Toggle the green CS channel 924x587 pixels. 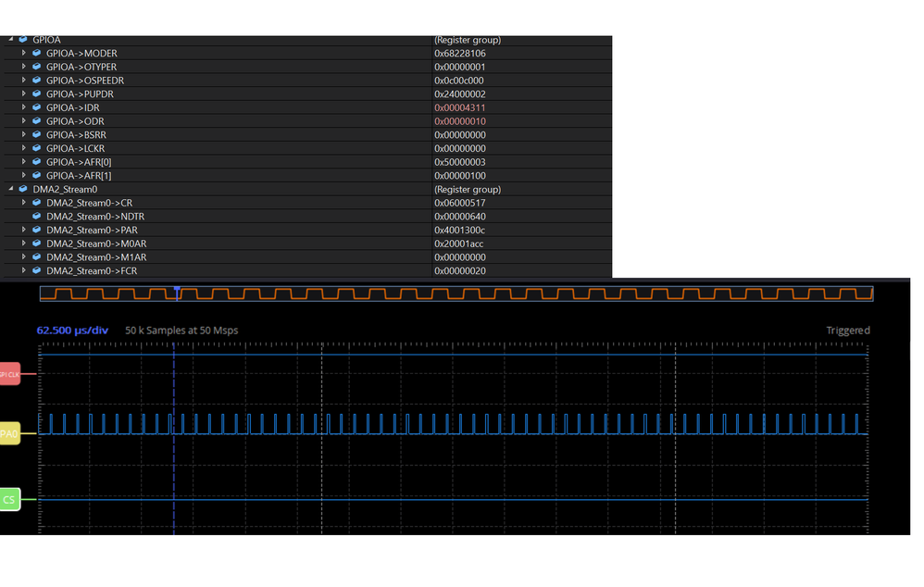pos(9,499)
